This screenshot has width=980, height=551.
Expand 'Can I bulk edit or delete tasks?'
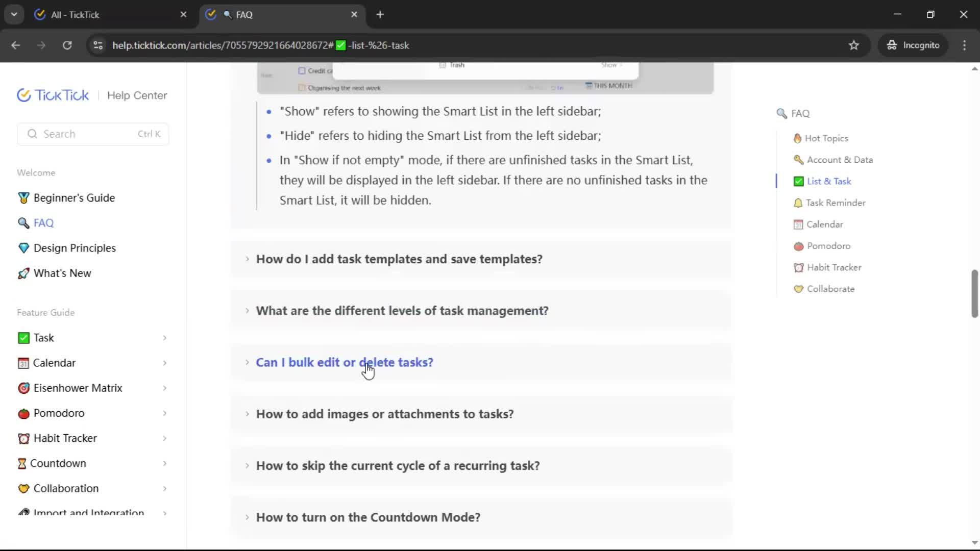344,362
